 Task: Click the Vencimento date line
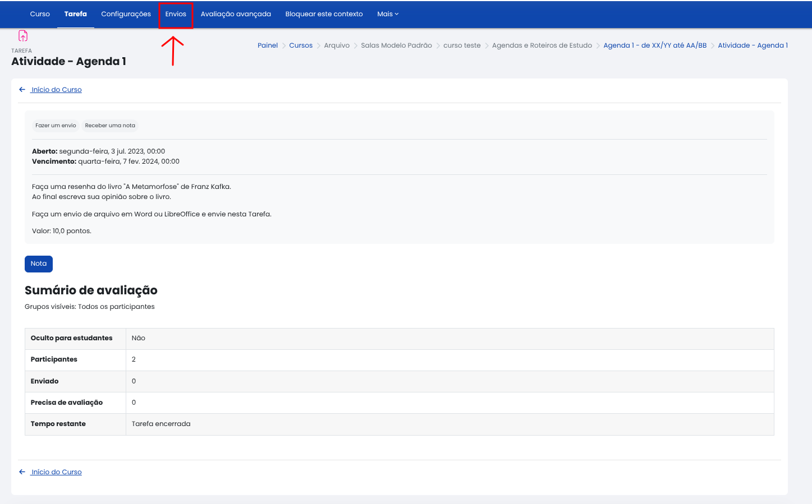click(105, 161)
